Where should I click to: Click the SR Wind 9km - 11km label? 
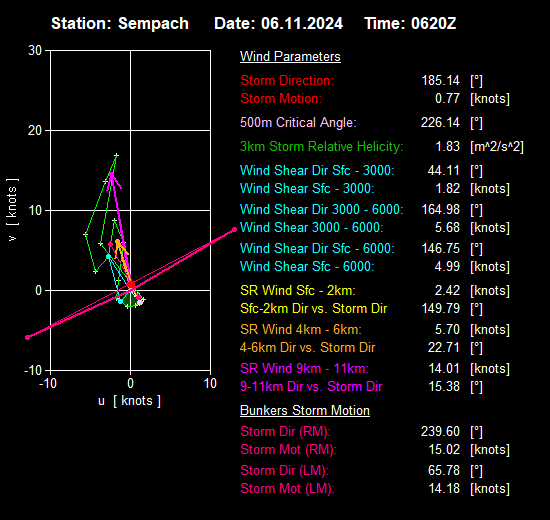click(x=304, y=368)
